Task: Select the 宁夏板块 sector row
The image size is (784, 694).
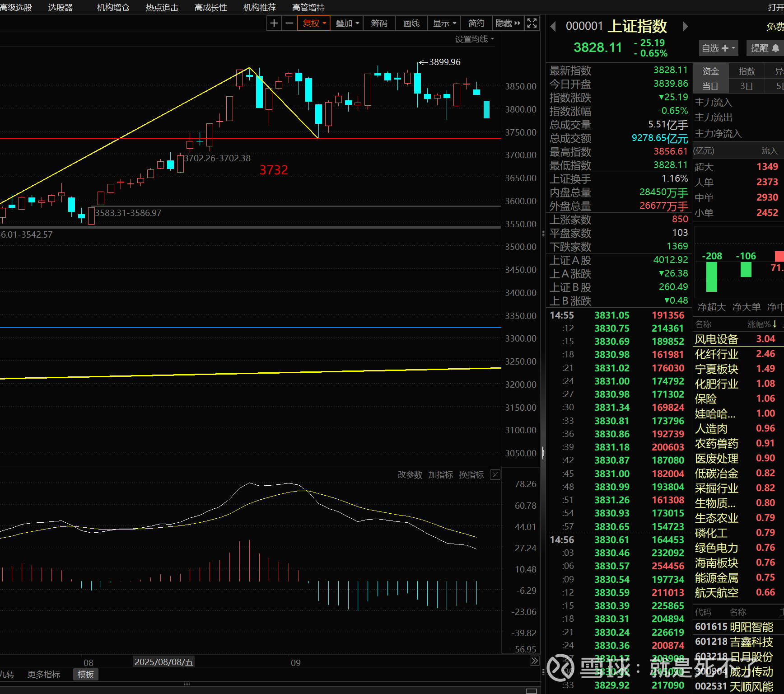Action: click(x=738, y=369)
